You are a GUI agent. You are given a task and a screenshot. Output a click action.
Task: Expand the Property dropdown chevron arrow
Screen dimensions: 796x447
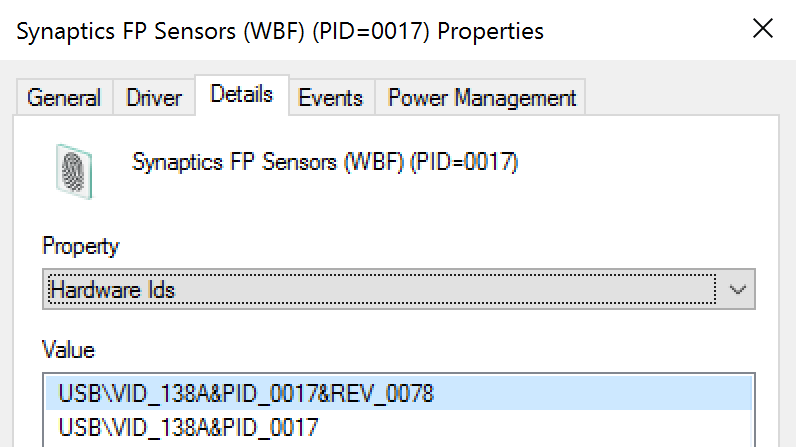pyautogui.click(x=738, y=290)
